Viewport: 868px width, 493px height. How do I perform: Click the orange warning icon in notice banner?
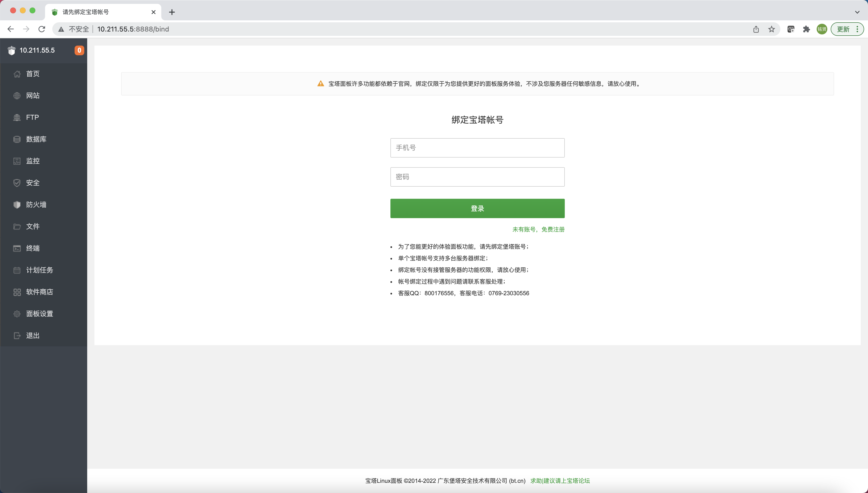321,84
